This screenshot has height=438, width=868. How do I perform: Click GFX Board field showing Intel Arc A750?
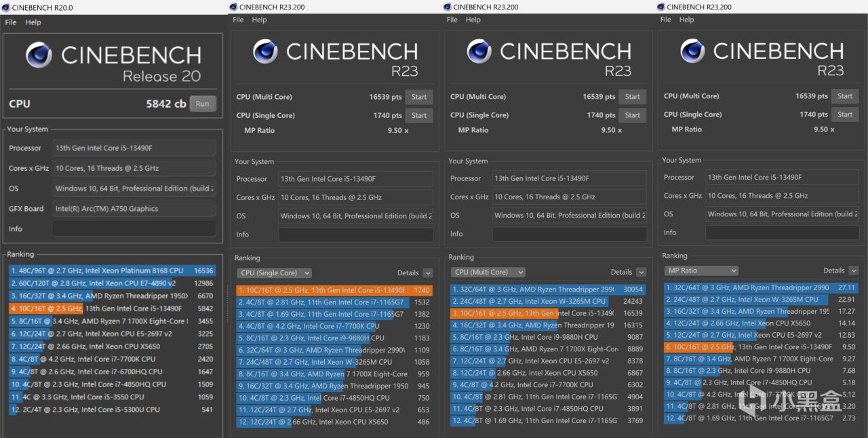tap(134, 209)
